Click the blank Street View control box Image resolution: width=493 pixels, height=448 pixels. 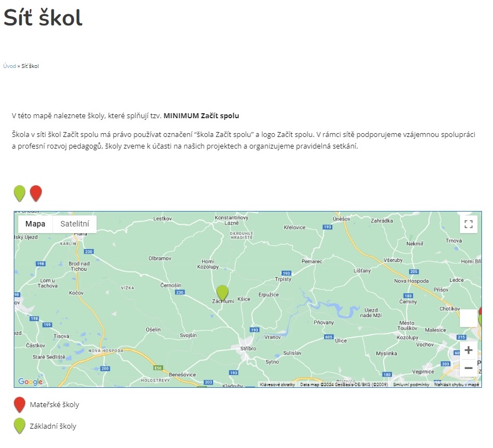(468, 318)
